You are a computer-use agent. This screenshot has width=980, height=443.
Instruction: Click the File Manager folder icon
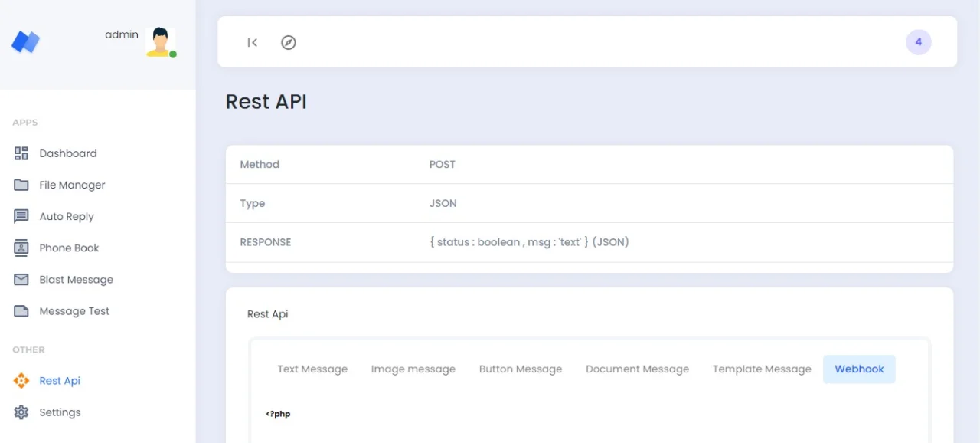pos(21,185)
